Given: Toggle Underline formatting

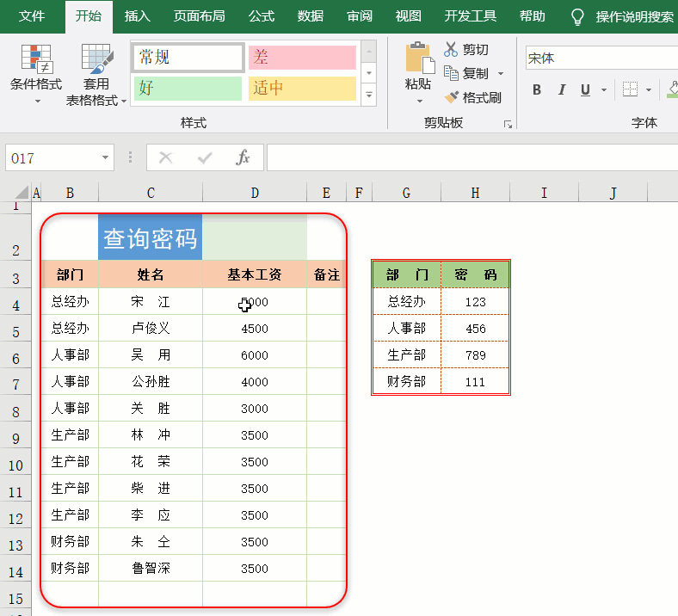Looking at the screenshot, I should coord(585,90).
